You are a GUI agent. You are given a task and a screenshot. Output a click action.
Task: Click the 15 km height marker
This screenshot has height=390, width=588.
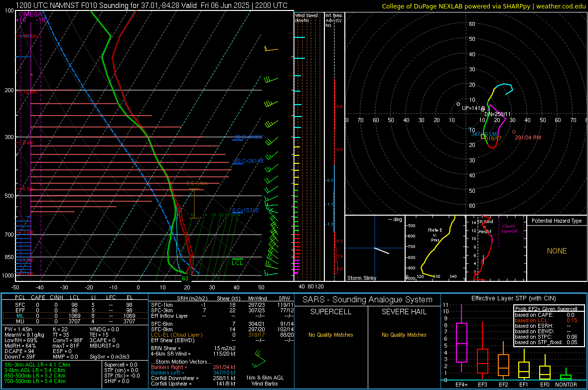29,36
